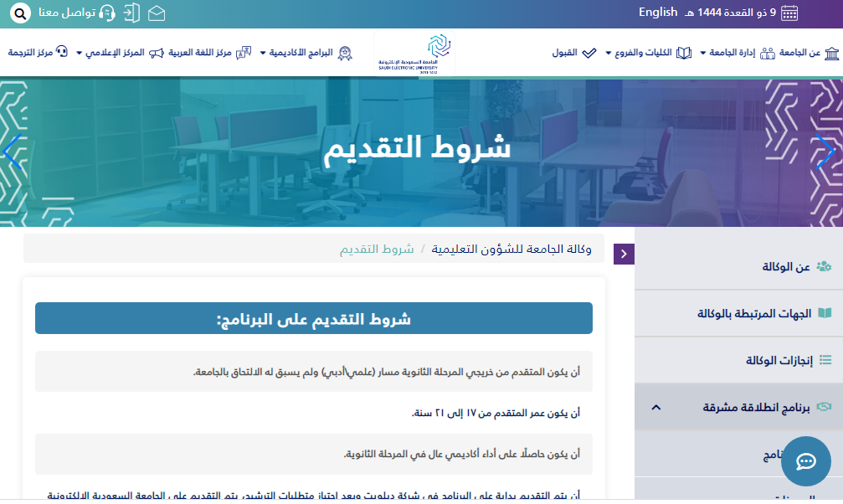
Task: Expand the البرامج الأكاديمية dropdown arrow
Action: [263, 54]
